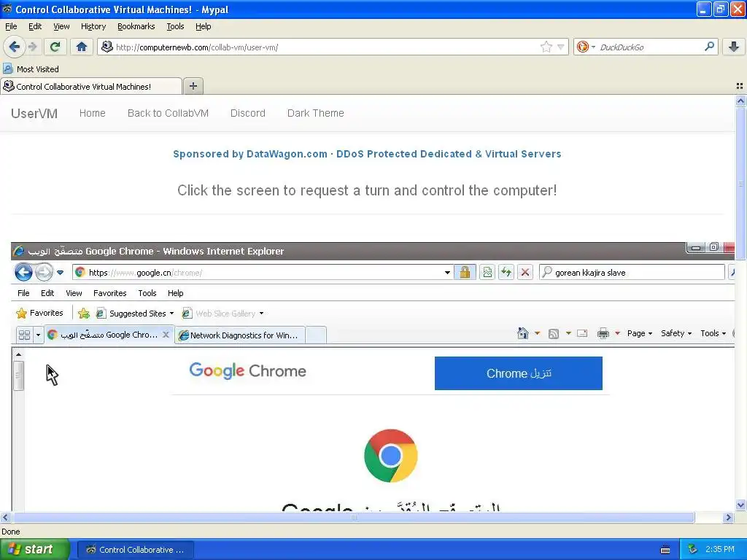Click IE Read Mail icon
Screen dimensions: 747x560
pyautogui.click(x=582, y=333)
